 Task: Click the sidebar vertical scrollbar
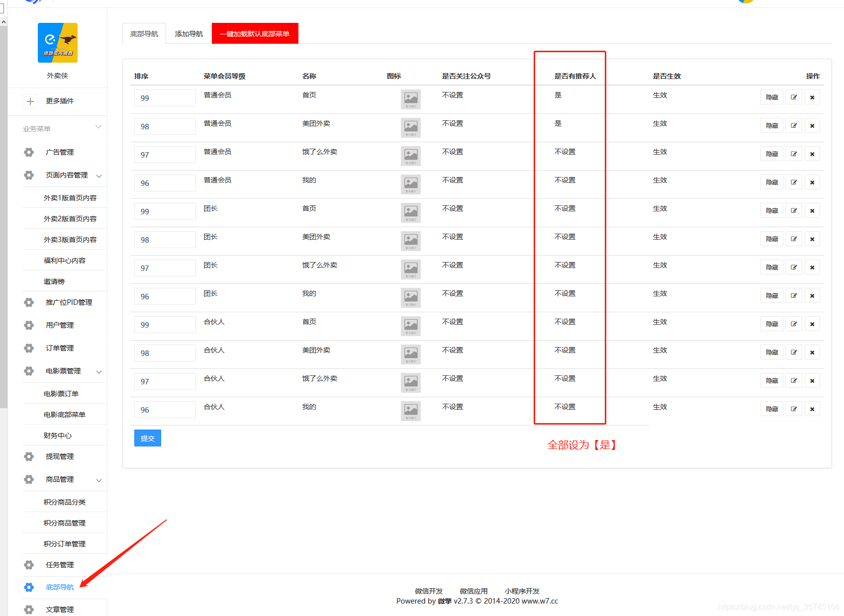click(x=3, y=216)
